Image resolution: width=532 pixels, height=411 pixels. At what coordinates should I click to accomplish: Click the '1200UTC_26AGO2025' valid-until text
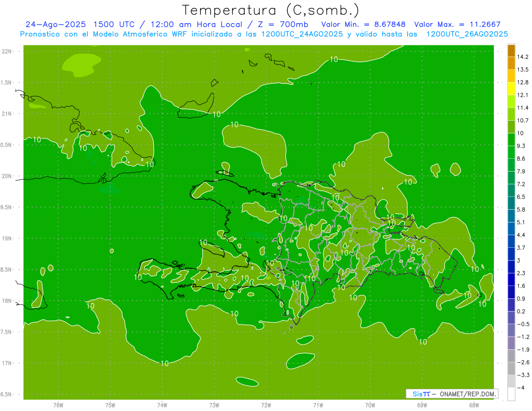(x=467, y=34)
